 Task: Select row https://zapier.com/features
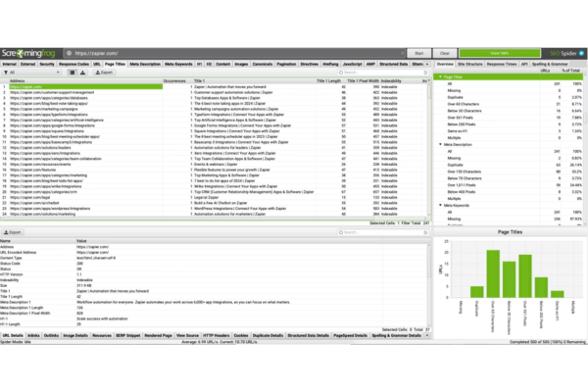click(214, 170)
